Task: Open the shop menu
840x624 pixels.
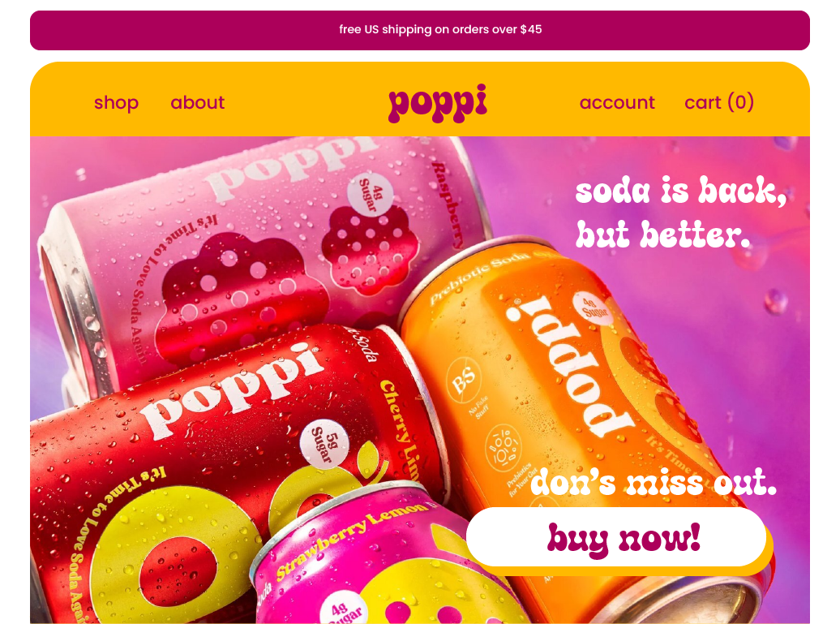Action: (116, 102)
